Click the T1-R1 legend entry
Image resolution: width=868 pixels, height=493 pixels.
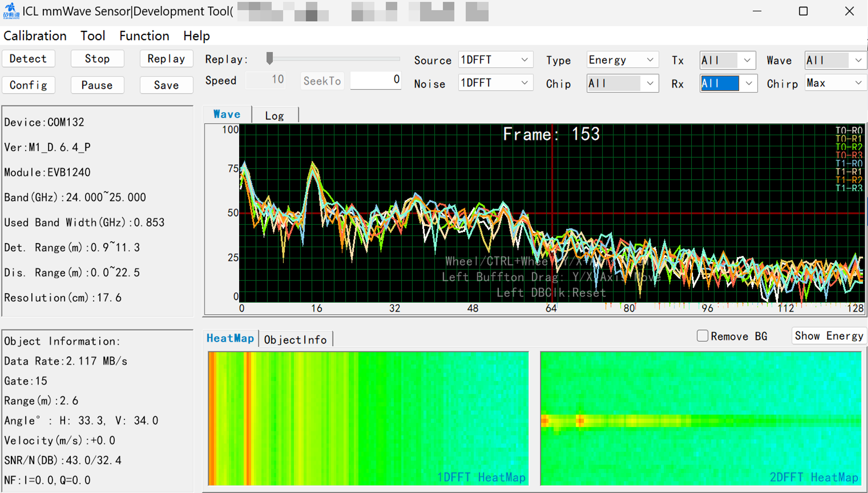coord(849,172)
